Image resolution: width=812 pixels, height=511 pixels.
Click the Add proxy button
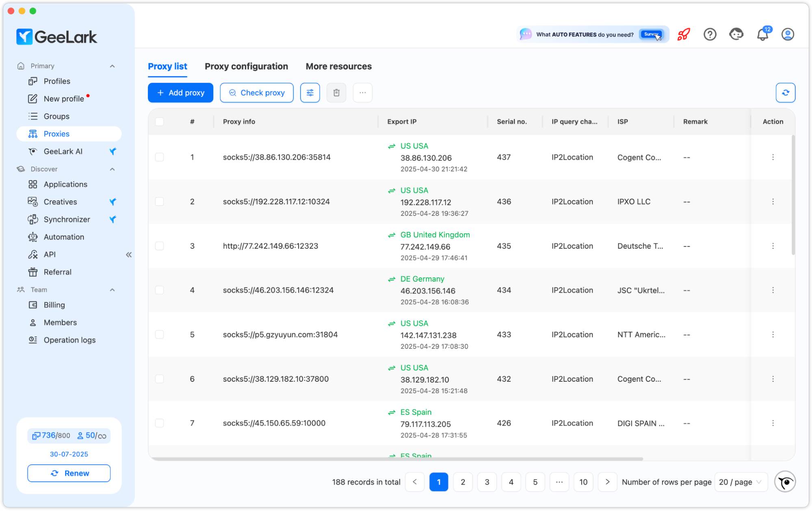180,93
